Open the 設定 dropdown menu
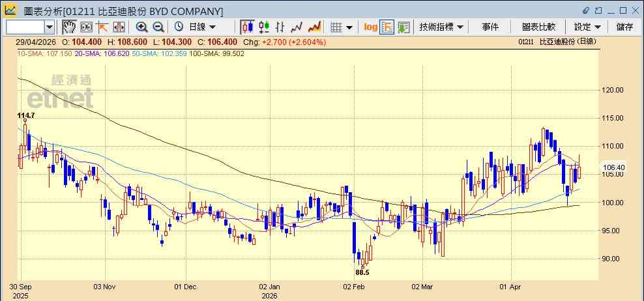 pos(588,27)
